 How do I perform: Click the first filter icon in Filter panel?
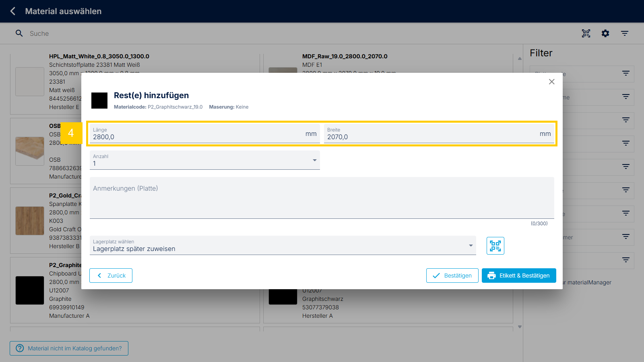click(x=625, y=74)
